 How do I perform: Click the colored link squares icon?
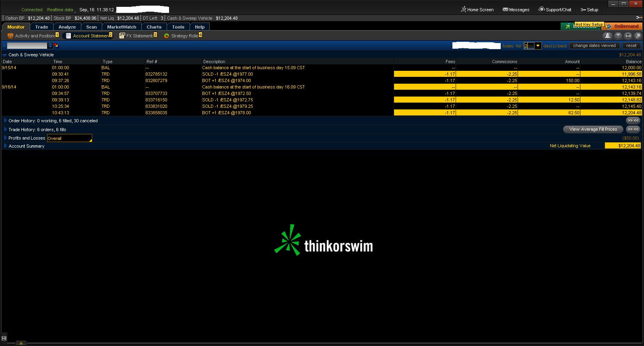click(x=56, y=45)
